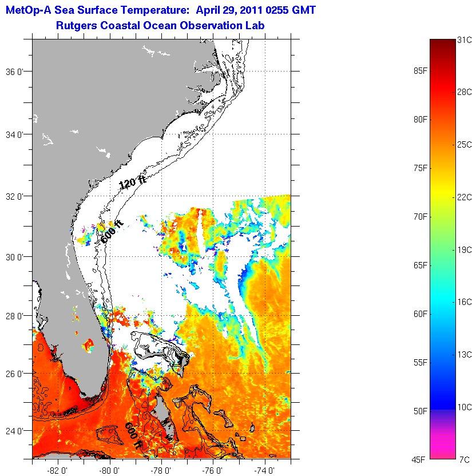Click the 80F label on the color scale
Screen dimensions: 472x476
pyautogui.click(x=420, y=120)
